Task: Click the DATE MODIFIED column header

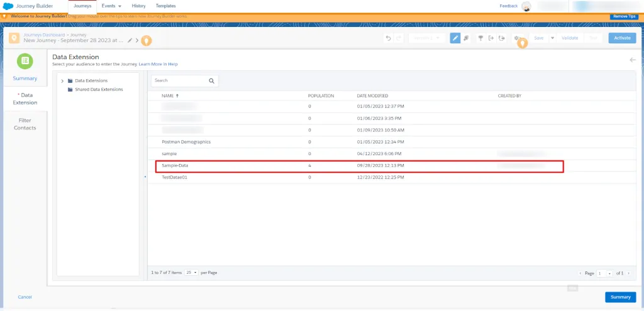Action: [x=372, y=95]
